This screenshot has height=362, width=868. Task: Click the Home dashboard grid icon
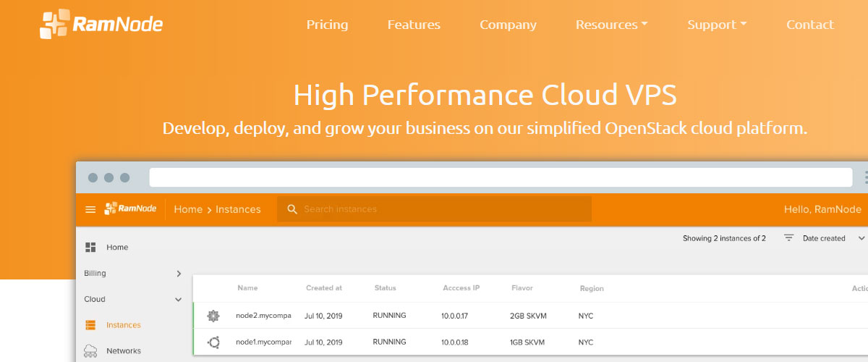tap(90, 247)
